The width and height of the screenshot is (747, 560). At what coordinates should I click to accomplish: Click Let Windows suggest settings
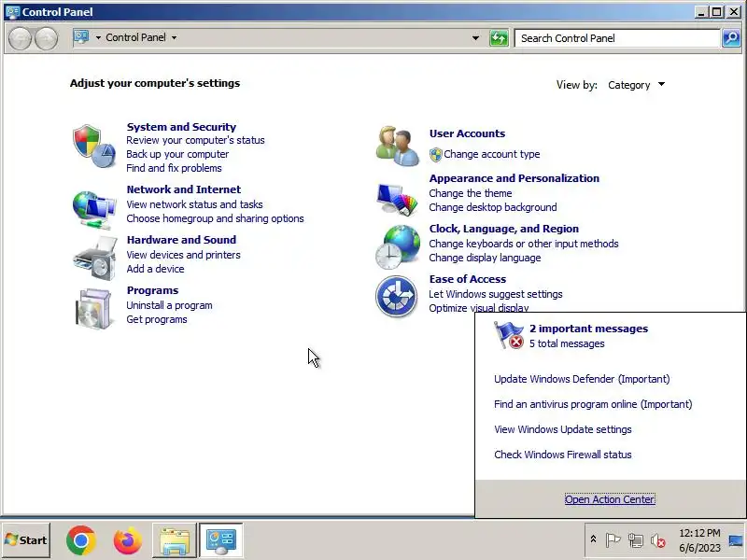coord(496,295)
